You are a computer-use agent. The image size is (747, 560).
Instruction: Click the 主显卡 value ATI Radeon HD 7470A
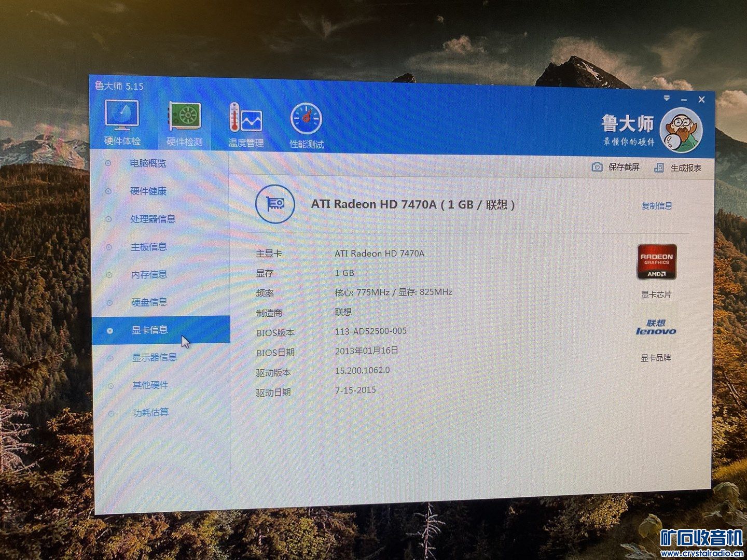click(x=379, y=253)
